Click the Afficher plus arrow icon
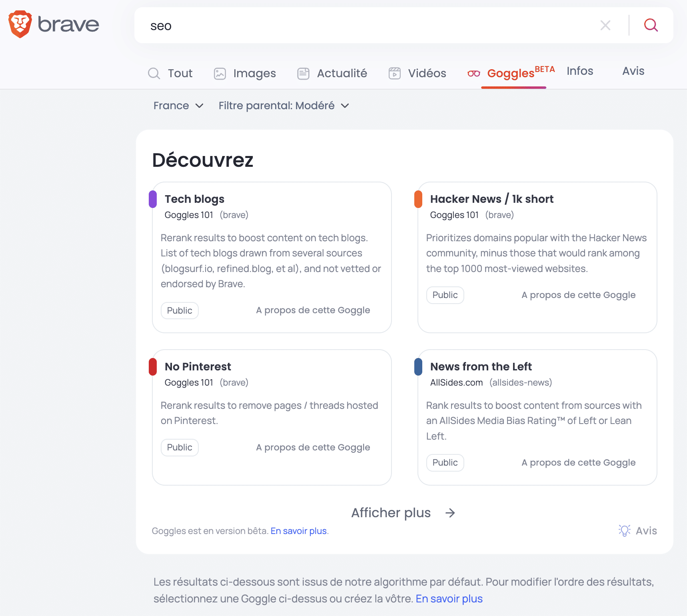The height and width of the screenshot is (616, 687). [450, 513]
